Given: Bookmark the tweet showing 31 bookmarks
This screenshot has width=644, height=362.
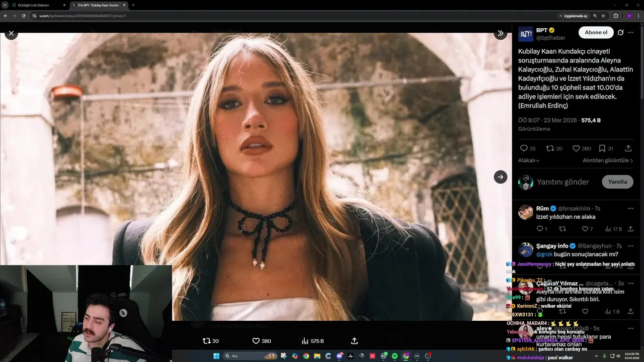Looking at the screenshot, I should 606,148.
